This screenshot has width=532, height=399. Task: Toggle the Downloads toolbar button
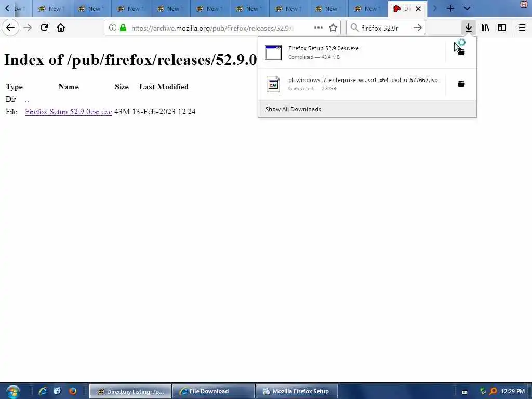pyautogui.click(x=469, y=28)
